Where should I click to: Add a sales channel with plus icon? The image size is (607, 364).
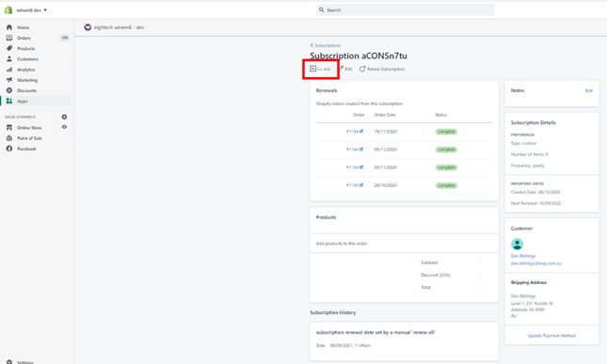coord(64,117)
